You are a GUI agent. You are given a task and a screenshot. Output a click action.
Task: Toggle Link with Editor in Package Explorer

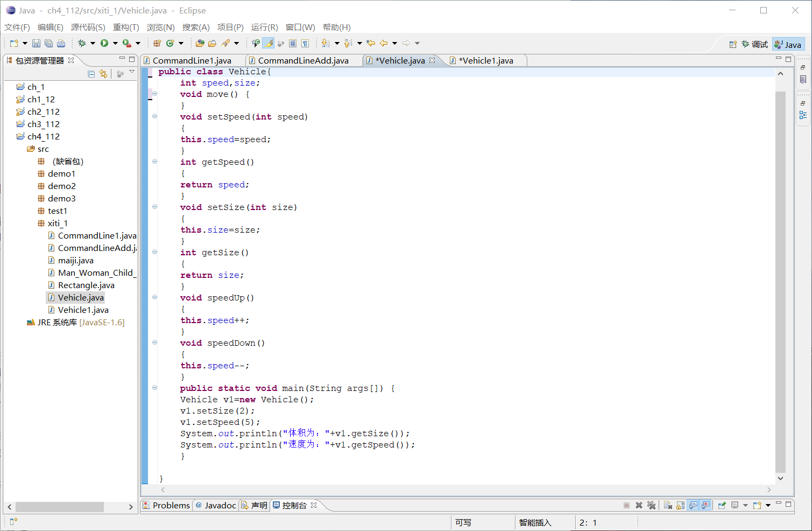[103, 74]
